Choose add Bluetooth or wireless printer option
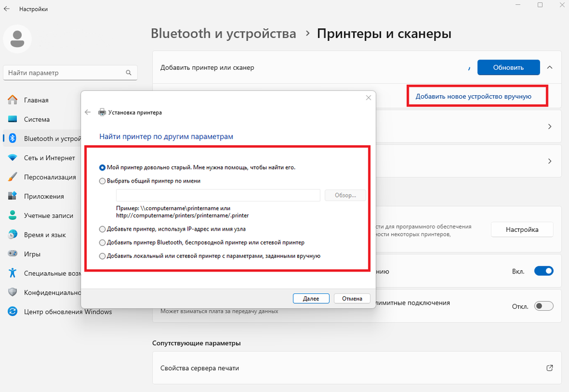 point(102,243)
